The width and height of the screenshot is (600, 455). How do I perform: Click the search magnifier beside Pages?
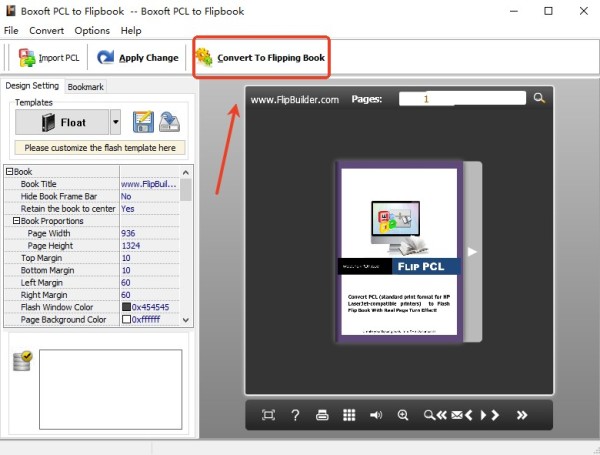[x=539, y=98]
